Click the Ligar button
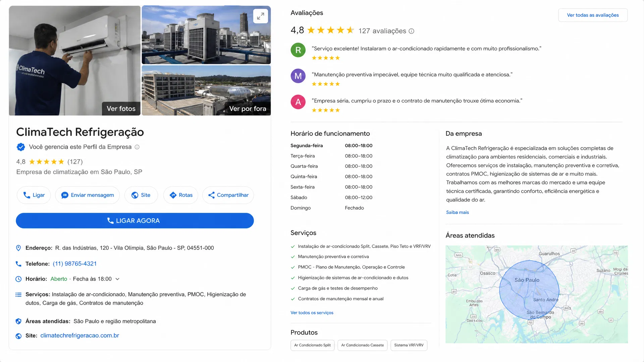The image size is (644, 362). coord(34,195)
